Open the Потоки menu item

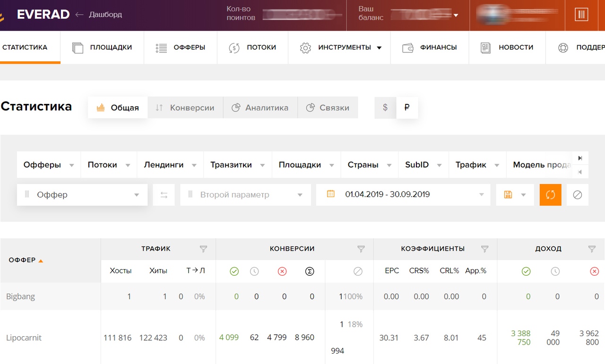click(252, 47)
